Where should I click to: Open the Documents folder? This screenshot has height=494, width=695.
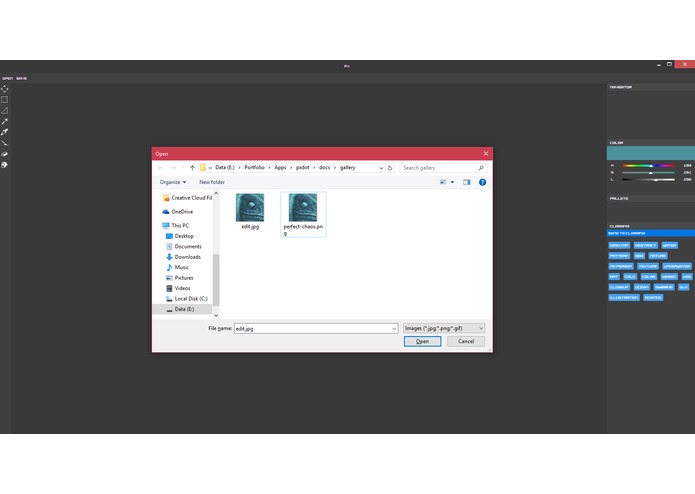point(184,247)
